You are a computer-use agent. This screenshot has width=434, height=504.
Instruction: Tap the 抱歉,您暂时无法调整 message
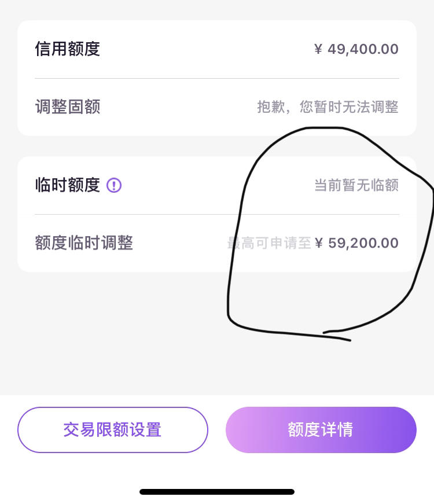328,106
